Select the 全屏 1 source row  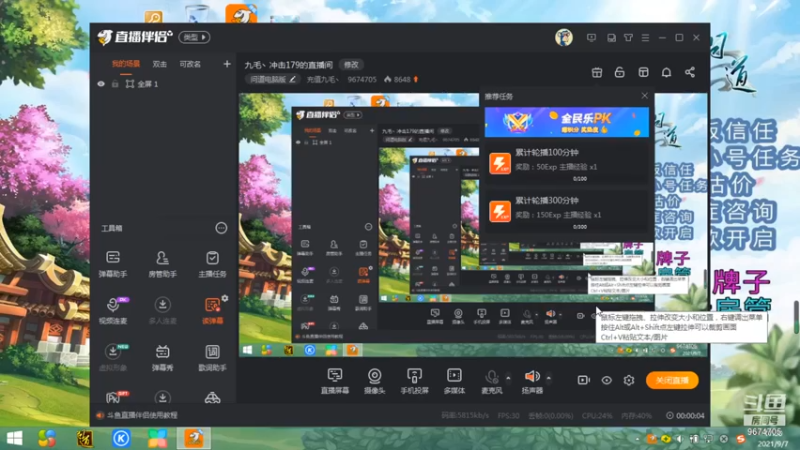coord(162,84)
